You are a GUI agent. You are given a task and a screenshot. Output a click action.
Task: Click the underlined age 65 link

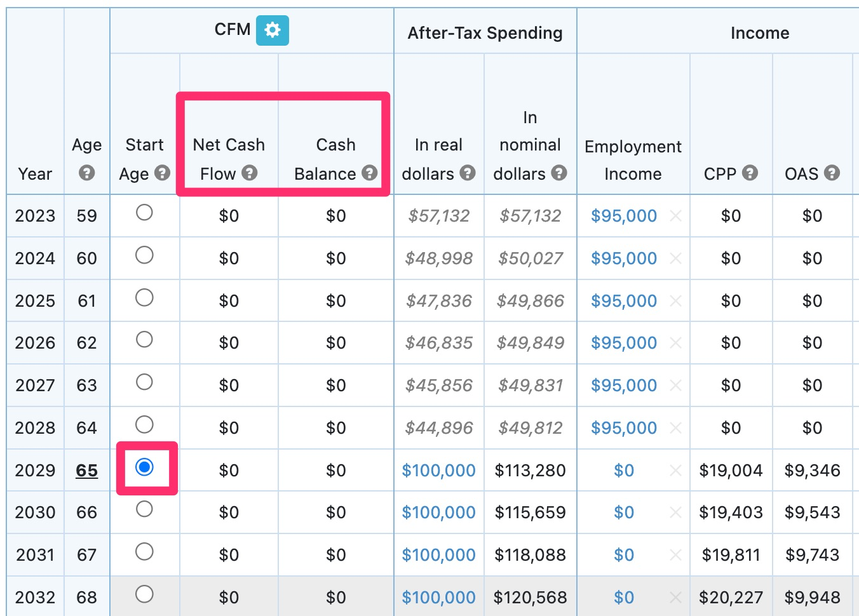click(87, 470)
